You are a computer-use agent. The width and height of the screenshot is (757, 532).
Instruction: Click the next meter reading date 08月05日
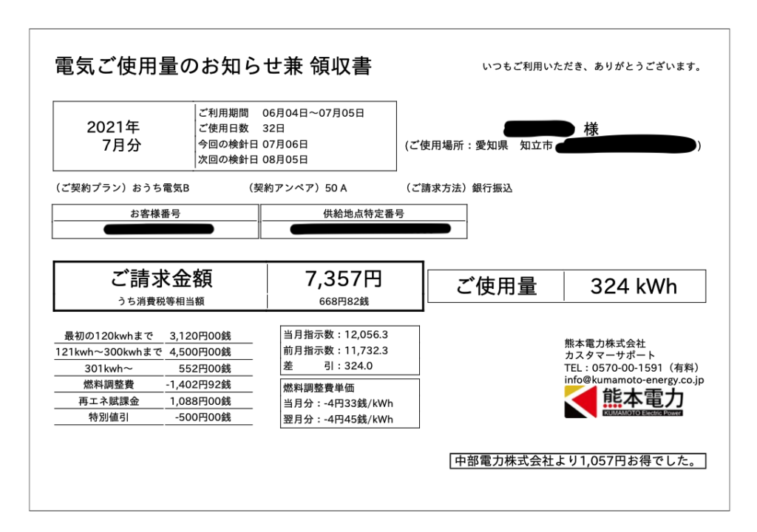[285, 160]
